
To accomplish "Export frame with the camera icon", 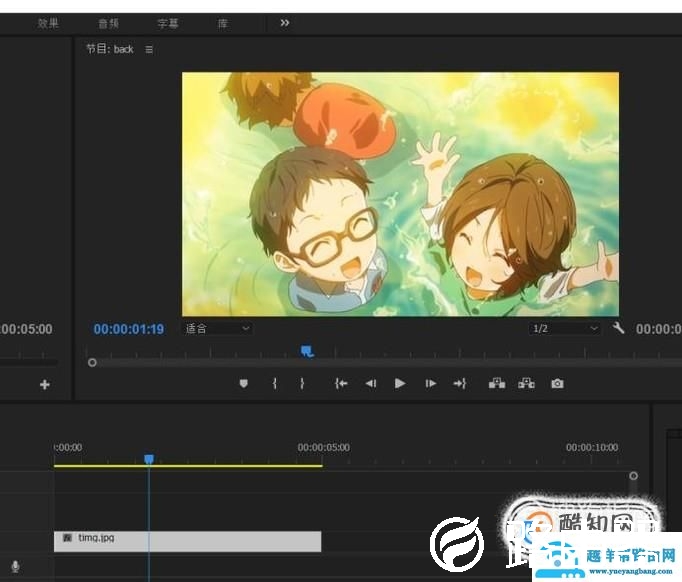I will [x=557, y=384].
